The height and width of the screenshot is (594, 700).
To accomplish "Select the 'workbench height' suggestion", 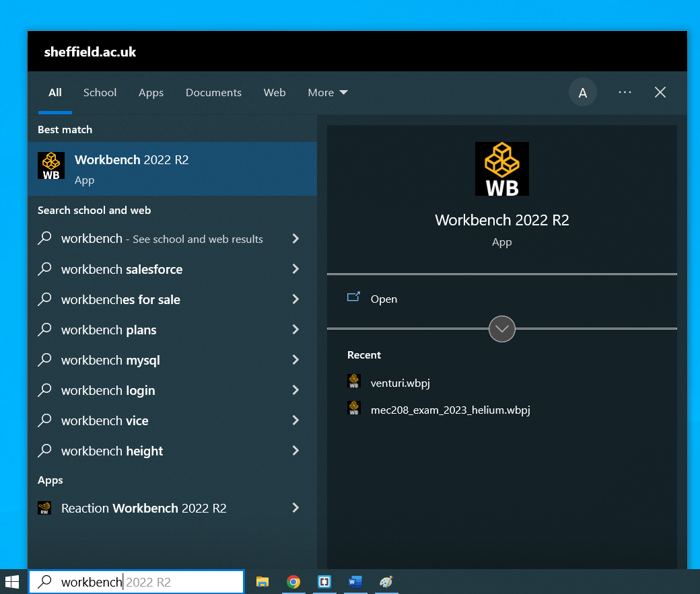I will point(112,451).
